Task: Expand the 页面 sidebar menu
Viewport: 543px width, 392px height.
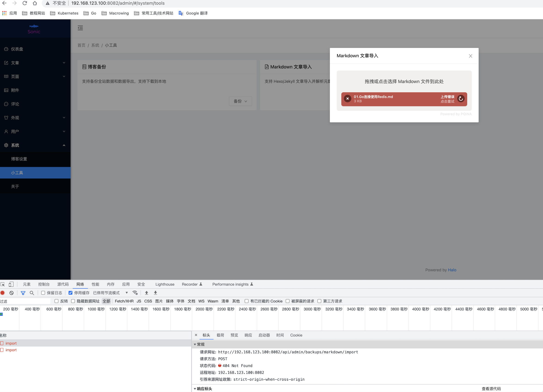Action: [35, 76]
